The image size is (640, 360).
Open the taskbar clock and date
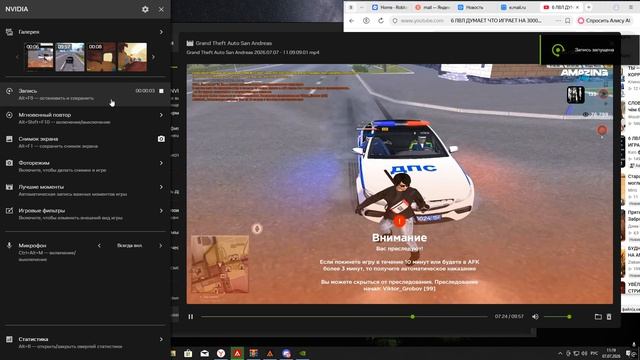point(611,353)
